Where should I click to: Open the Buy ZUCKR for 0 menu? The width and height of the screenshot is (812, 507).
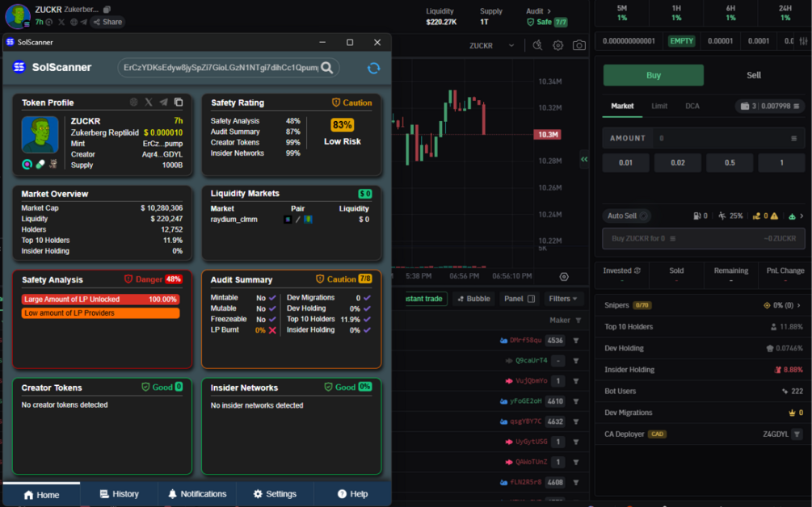tap(673, 238)
